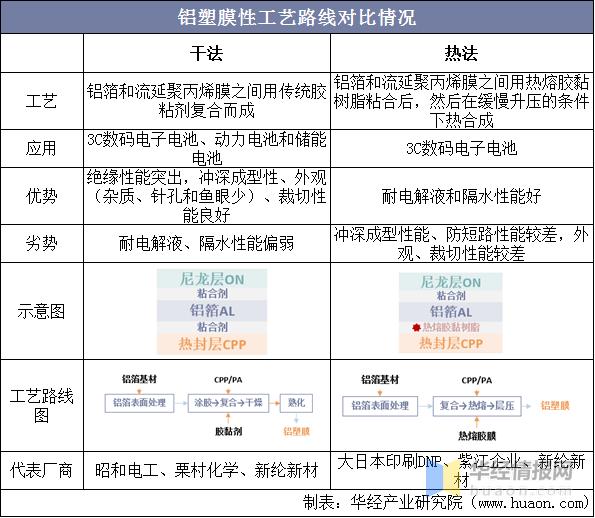The width and height of the screenshot is (595, 518).
Task: Select the 热法 column header
Action: [x=461, y=53]
